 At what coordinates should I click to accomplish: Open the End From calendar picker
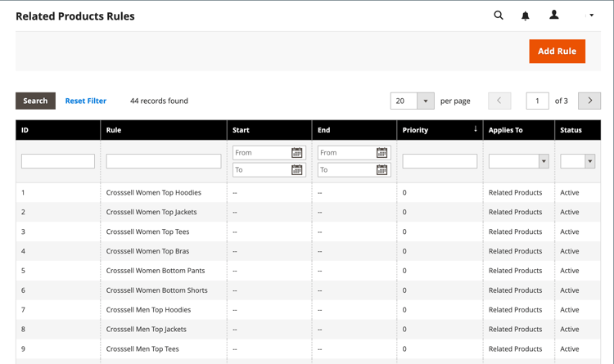(381, 153)
